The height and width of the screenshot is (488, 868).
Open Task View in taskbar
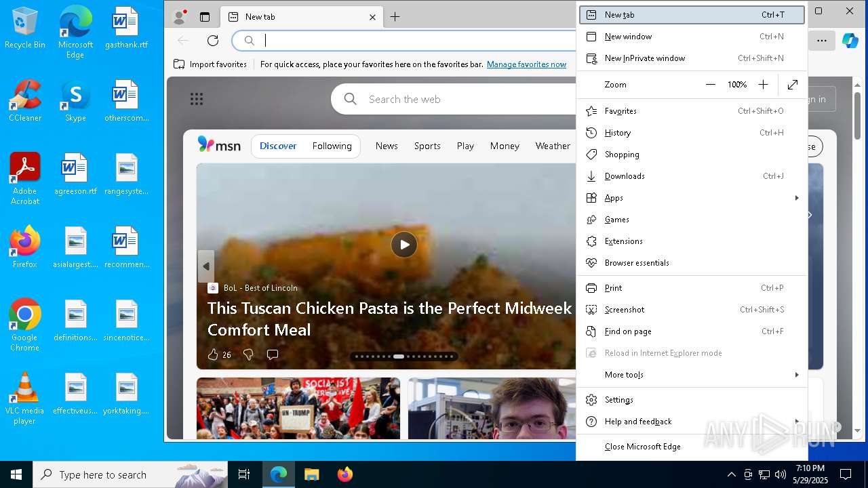[244, 474]
